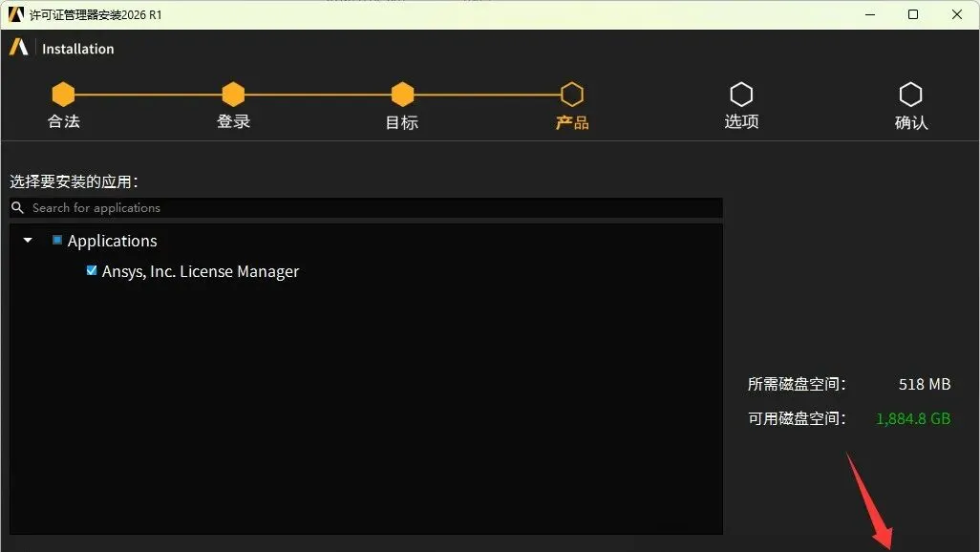This screenshot has height=552, width=980.
Task: Focus the Search for applications field
Action: click(x=366, y=207)
